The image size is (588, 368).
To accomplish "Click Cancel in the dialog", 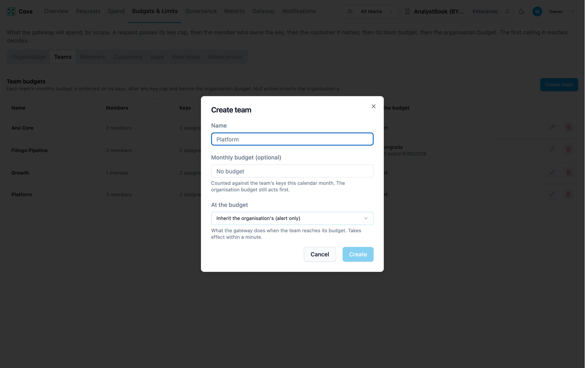I will (x=320, y=254).
